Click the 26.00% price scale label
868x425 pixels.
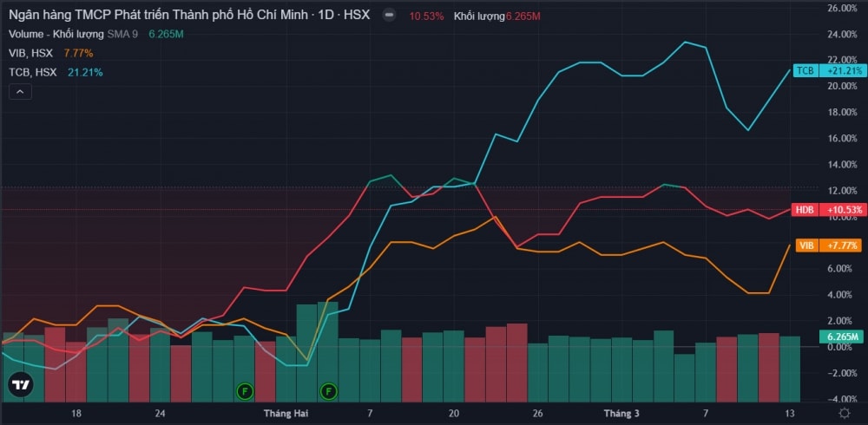842,9
